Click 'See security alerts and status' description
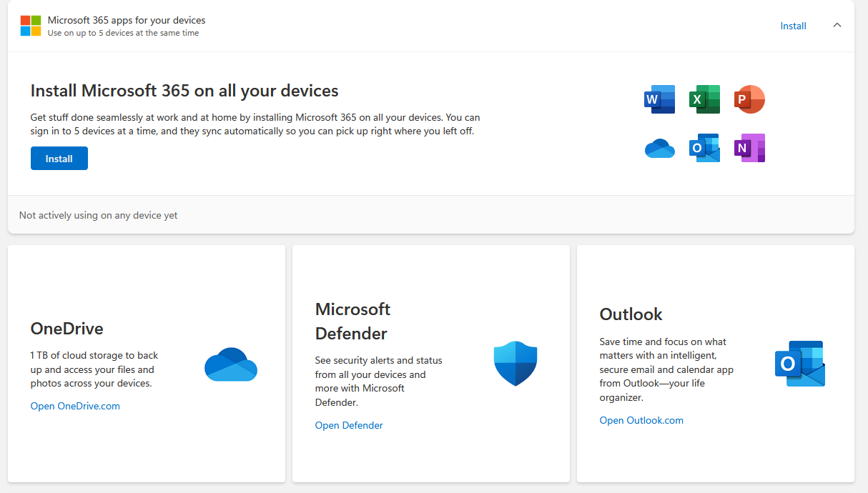 379,382
